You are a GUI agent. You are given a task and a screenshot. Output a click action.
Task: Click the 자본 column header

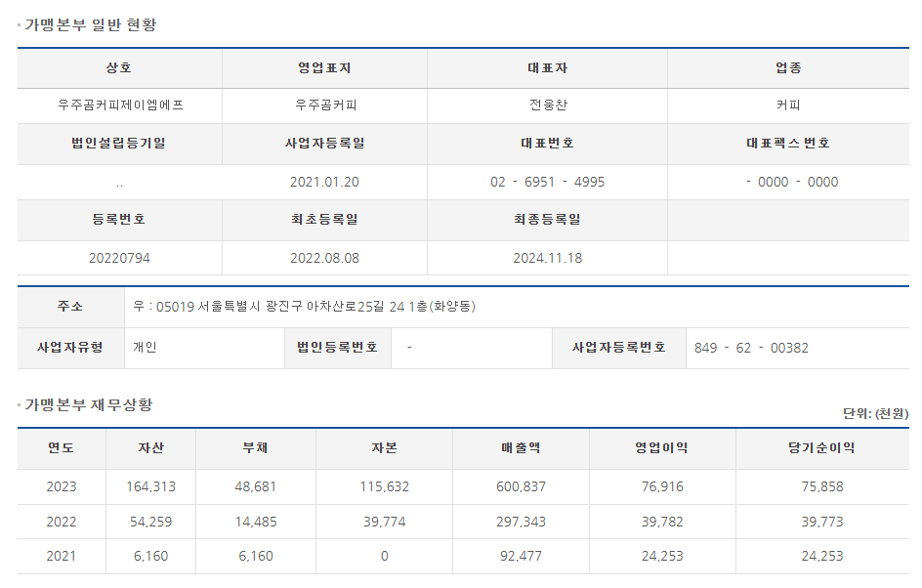coord(385,448)
